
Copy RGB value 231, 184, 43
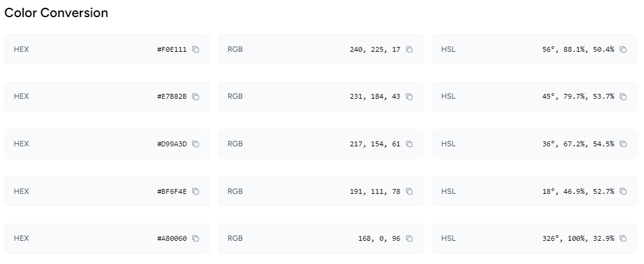point(409,97)
